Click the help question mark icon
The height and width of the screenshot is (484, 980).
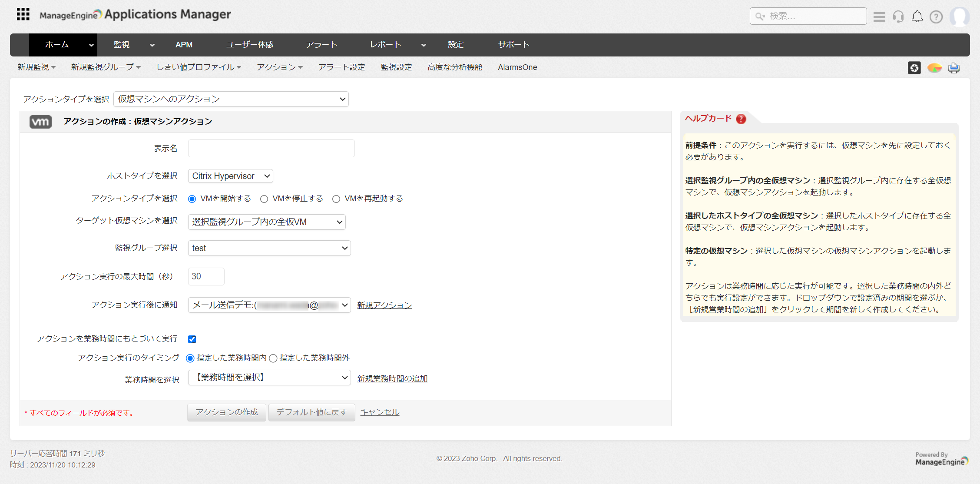936,17
